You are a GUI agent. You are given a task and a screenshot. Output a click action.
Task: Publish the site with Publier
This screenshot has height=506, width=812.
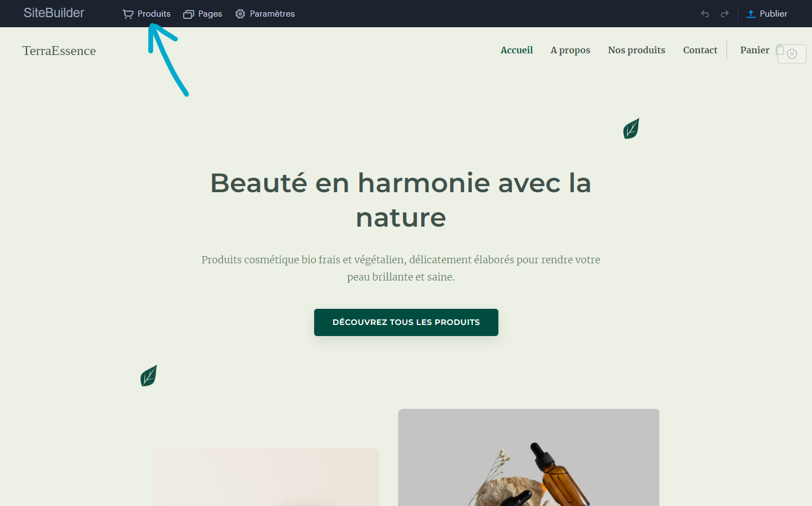pyautogui.click(x=766, y=14)
